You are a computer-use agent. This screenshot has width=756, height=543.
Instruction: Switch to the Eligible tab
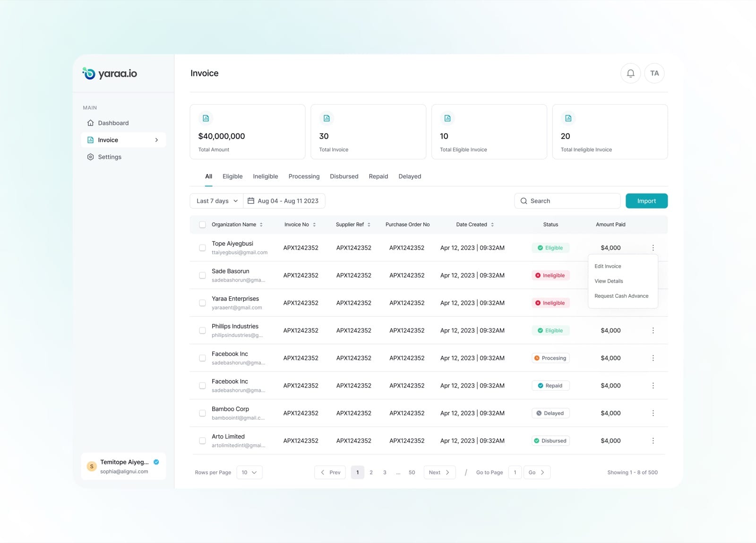tap(232, 176)
